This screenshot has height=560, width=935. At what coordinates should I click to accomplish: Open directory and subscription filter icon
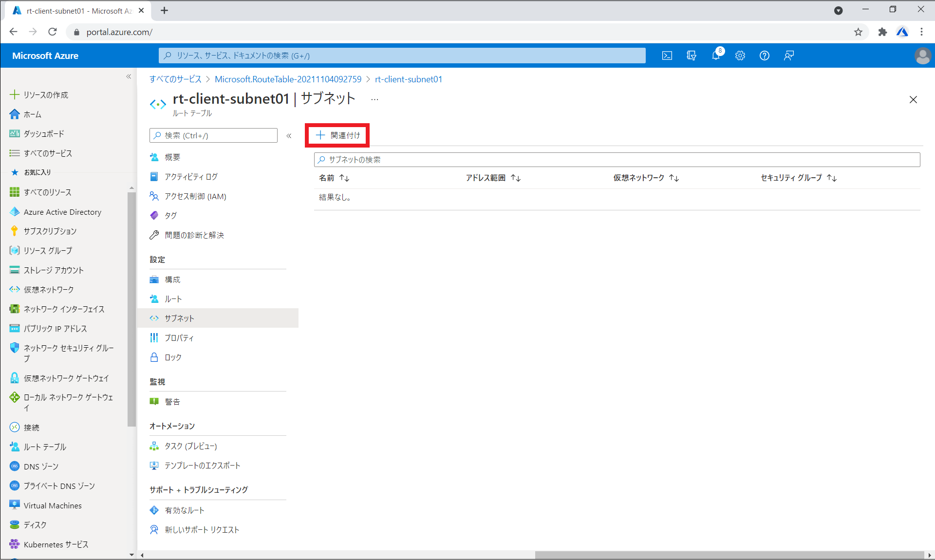point(692,56)
